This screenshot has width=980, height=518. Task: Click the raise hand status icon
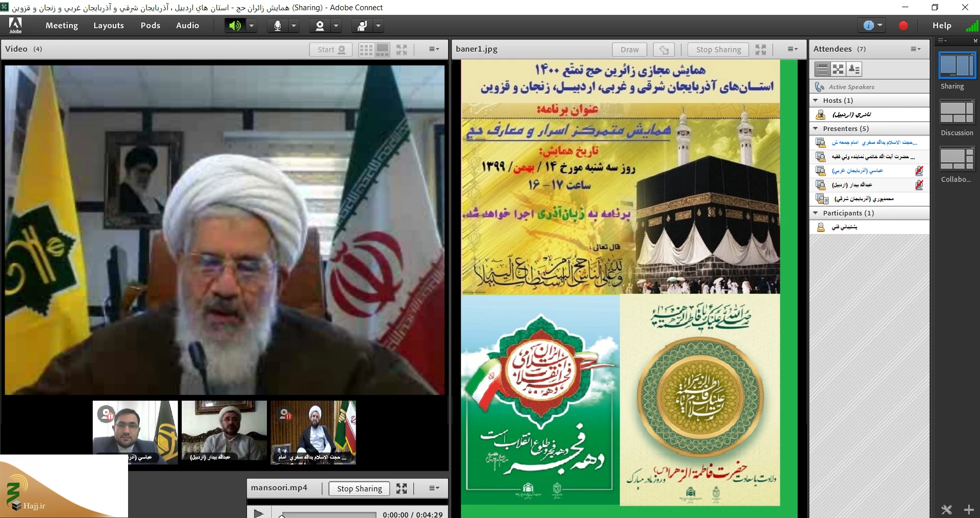pos(362,26)
